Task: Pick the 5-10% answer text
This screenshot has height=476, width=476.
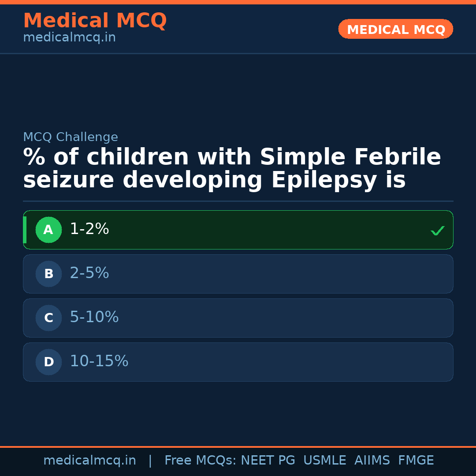Action: pyautogui.click(x=94, y=317)
